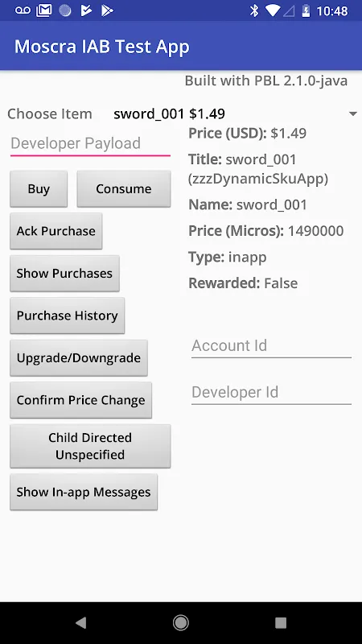Tap the Bluetooth status icon
The width and height of the screenshot is (362, 644).
[254, 10]
